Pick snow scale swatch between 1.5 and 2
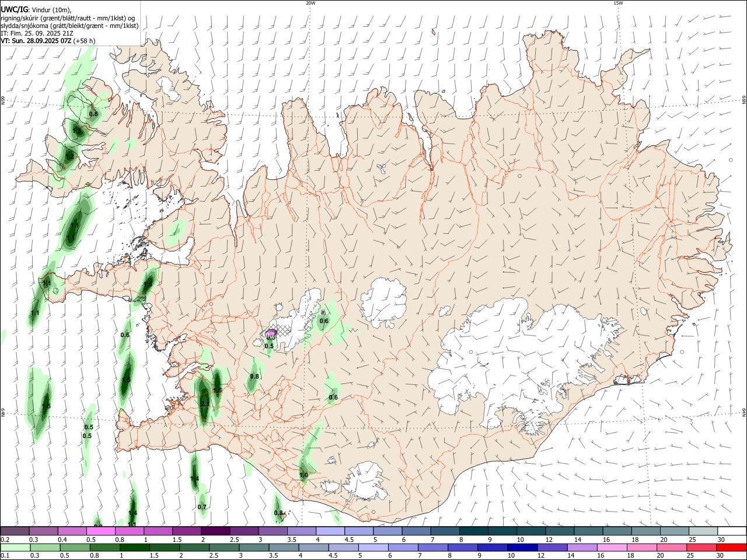747x560 pixels. [187, 531]
